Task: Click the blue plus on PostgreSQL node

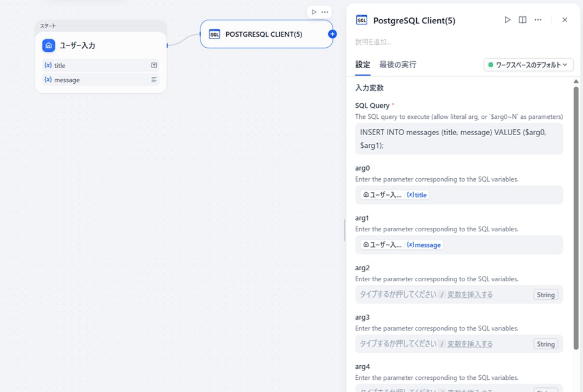Action: (332, 34)
